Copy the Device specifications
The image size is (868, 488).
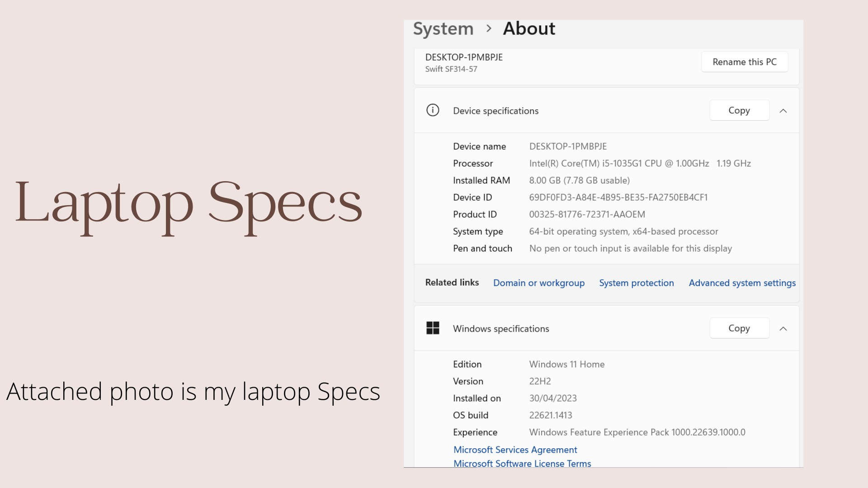[739, 110]
